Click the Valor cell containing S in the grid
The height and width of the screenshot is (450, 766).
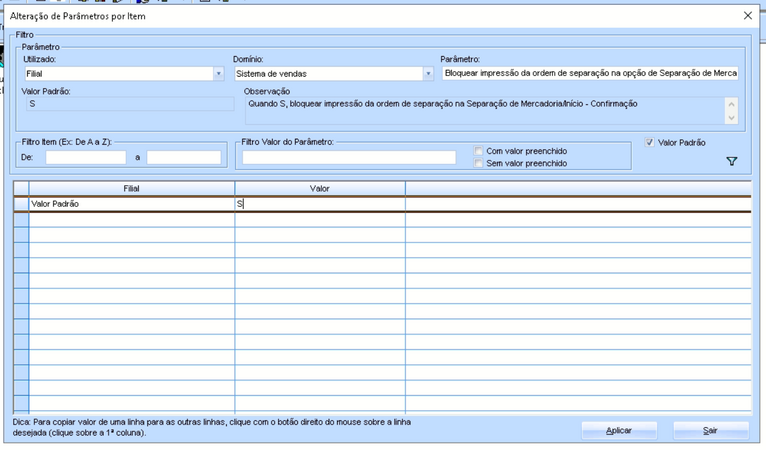pos(319,204)
